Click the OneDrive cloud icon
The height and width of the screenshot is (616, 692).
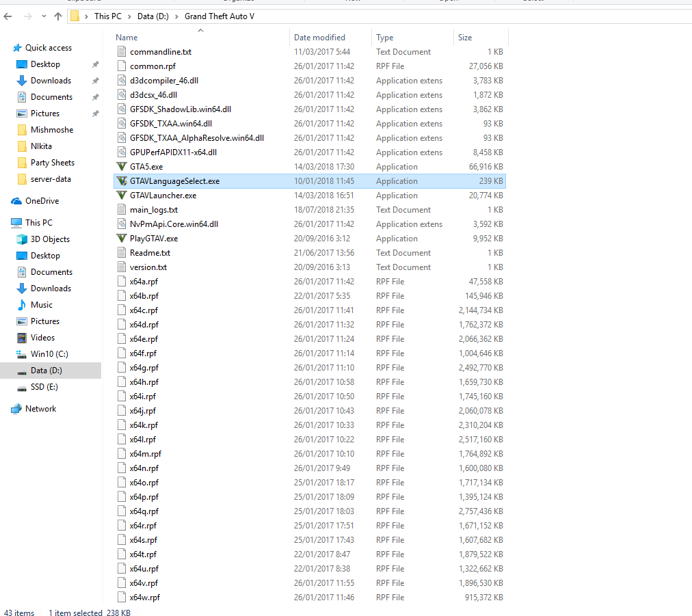coord(16,201)
